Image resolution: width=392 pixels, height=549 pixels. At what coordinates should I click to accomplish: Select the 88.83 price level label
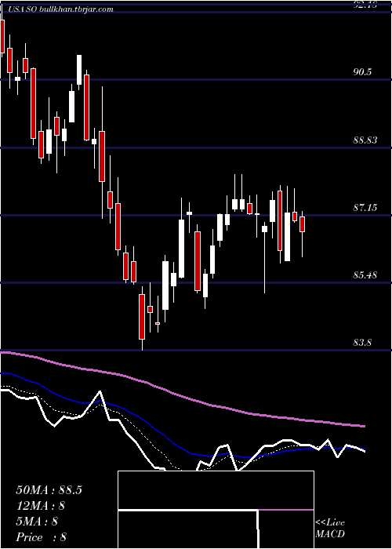[x=365, y=140]
